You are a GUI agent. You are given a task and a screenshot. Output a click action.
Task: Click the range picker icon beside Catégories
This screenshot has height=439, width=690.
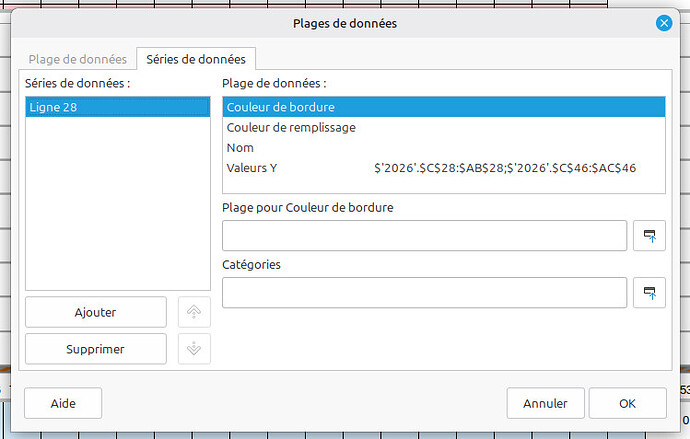pos(649,293)
